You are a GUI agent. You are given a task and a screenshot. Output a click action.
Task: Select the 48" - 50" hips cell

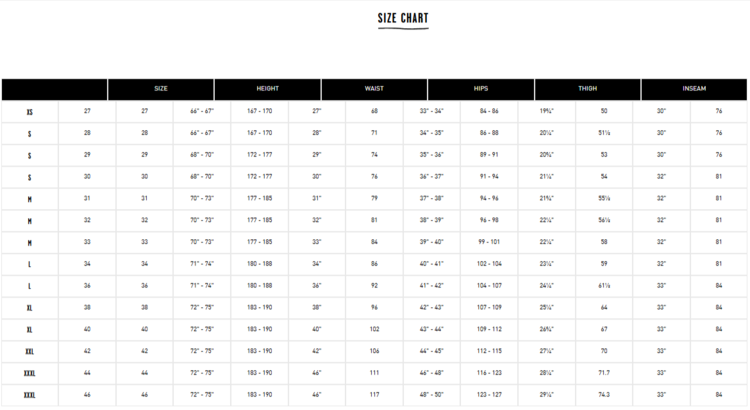tap(431, 395)
